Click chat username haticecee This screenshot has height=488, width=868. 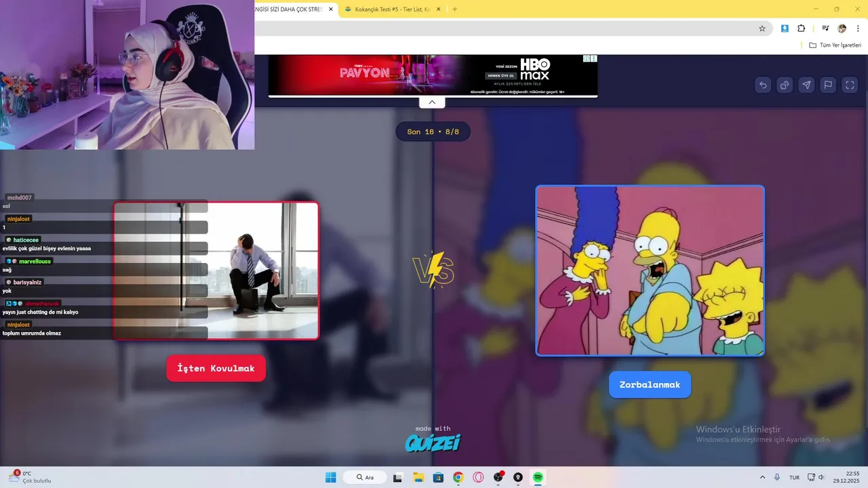pyautogui.click(x=26, y=240)
